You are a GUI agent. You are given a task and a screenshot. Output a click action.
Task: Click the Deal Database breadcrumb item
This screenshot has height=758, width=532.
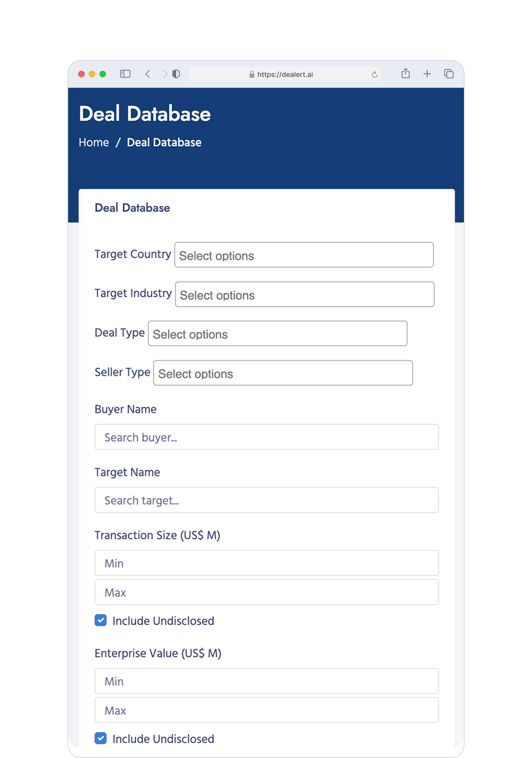pyautogui.click(x=164, y=143)
